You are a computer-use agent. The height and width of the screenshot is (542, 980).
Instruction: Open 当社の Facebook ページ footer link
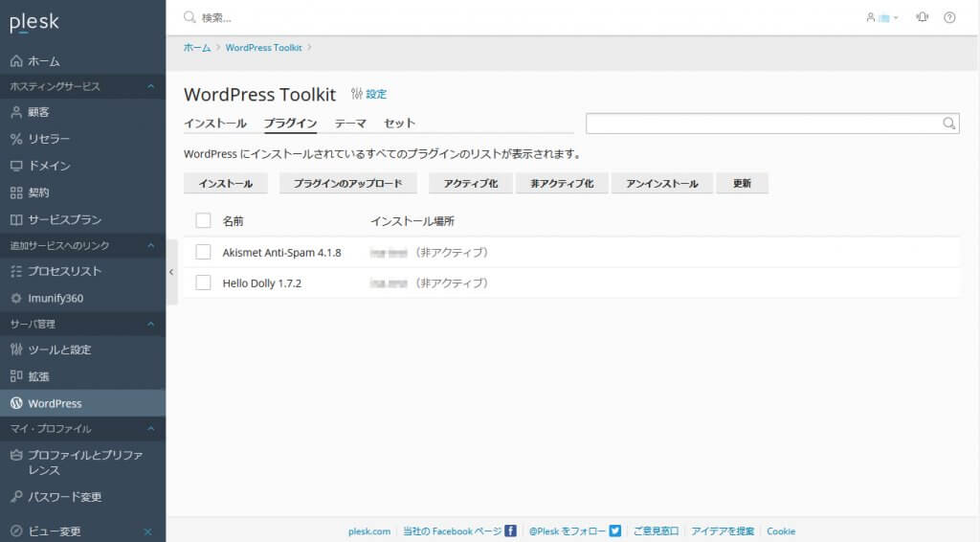(x=453, y=531)
